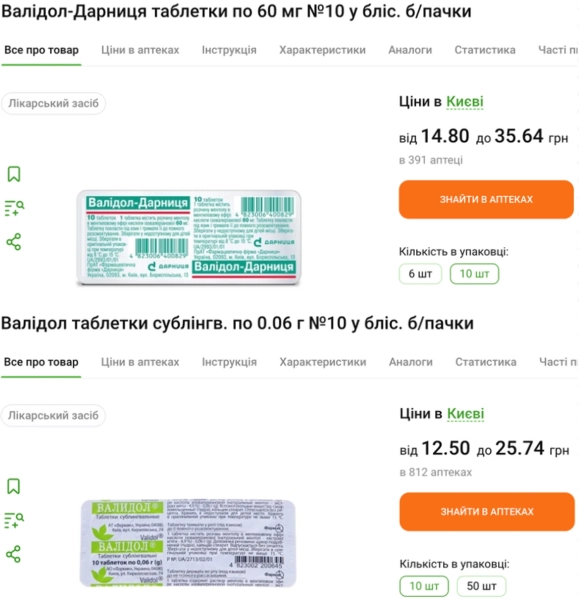Choose 10 шт package size for Валідол
This screenshot has width=581, height=600.
424,586
